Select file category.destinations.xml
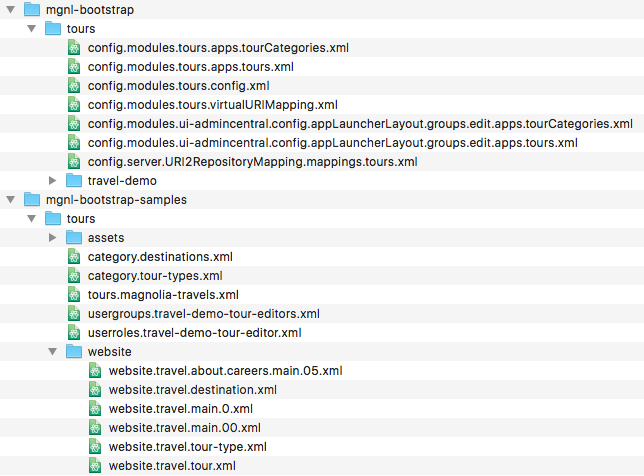Image resolution: width=644 pixels, height=476 pixels. (160, 257)
